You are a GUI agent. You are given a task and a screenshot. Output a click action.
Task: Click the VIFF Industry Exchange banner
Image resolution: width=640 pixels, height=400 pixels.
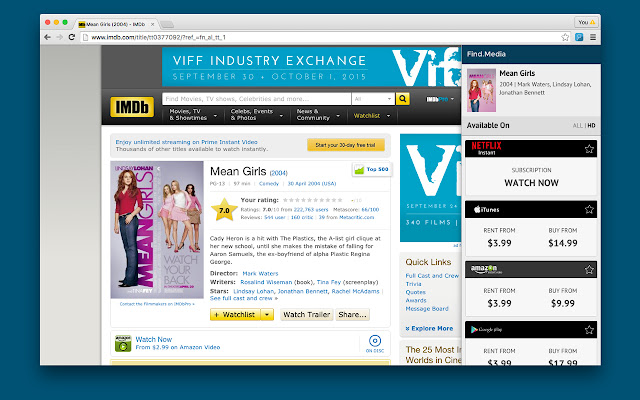click(312, 67)
